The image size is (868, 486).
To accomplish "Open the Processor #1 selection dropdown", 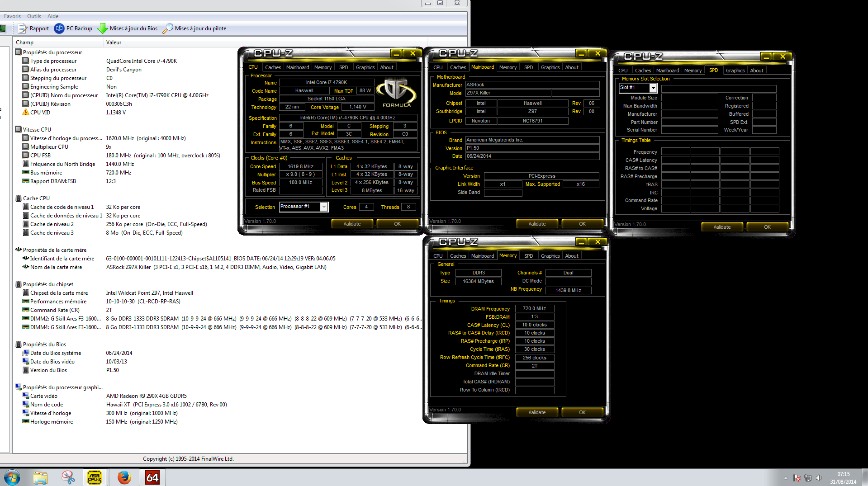I will point(324,207).
